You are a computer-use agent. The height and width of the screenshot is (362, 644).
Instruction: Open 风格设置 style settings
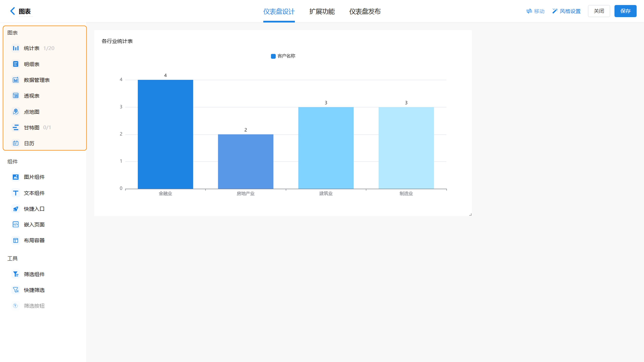pos(566,11)
